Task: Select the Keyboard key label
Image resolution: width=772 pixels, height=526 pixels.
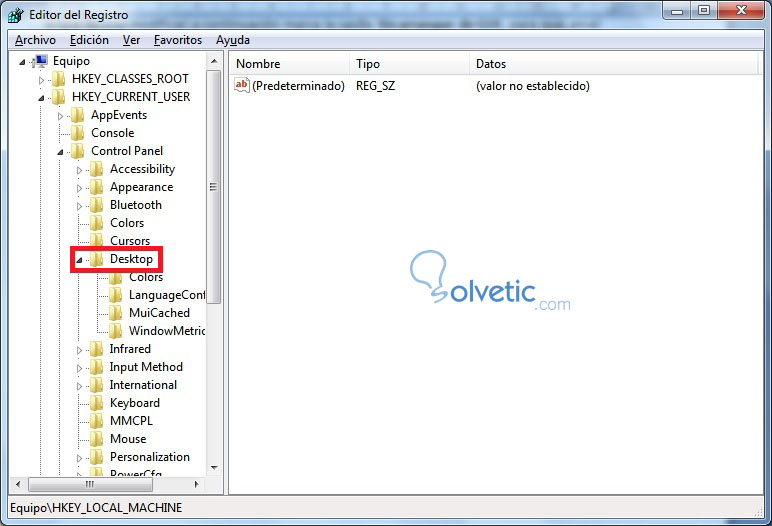Action: [135, 403]
